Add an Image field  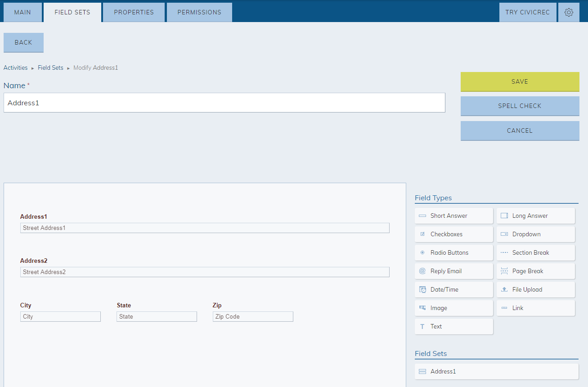454,308
